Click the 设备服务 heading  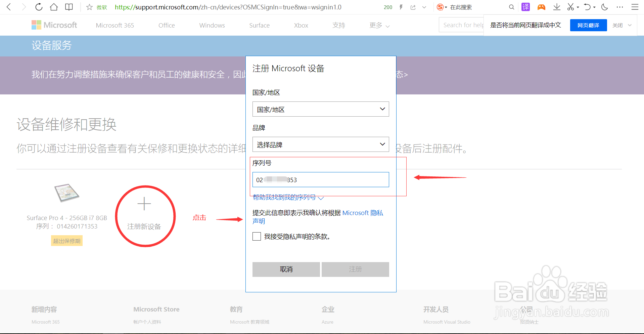pos(51,45)
